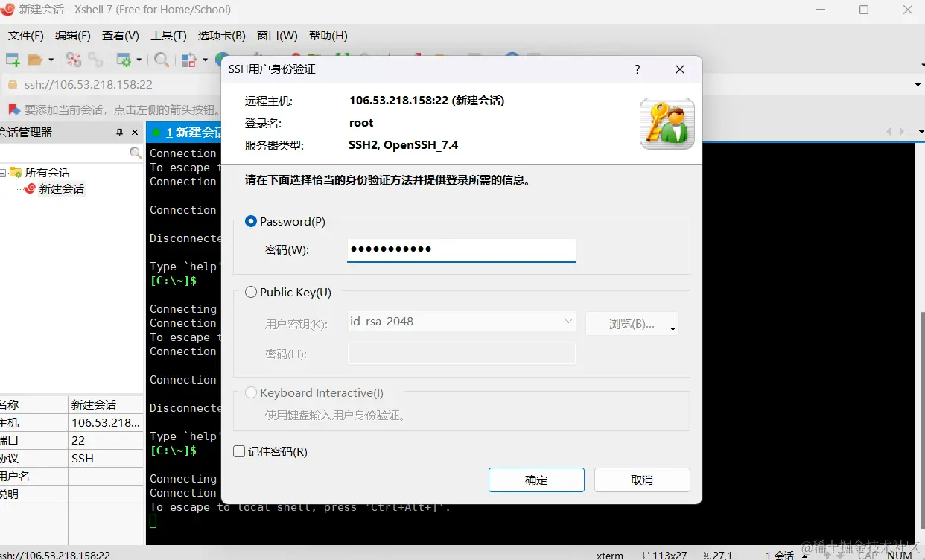Click the Reconnect toolbar icon
This screenshot has height=560, width=925.
pyautogui.click(x=95, y=60)
